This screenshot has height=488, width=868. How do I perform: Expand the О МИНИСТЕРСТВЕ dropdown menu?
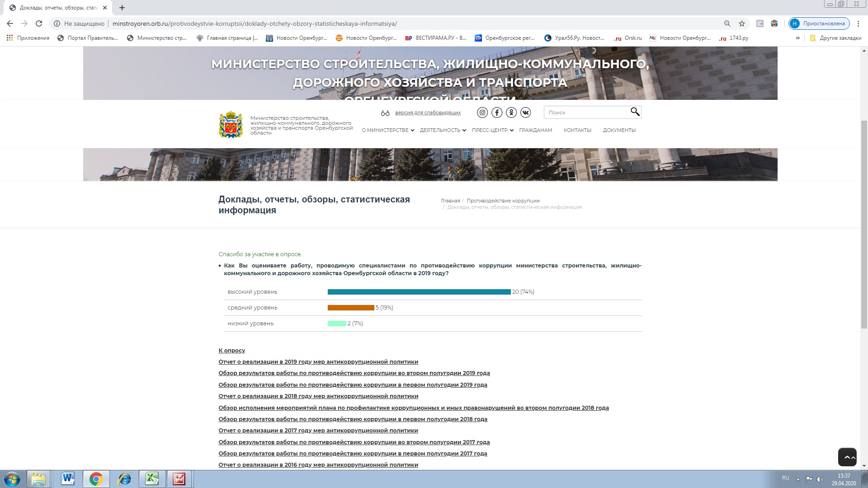(x=388, y=130)
